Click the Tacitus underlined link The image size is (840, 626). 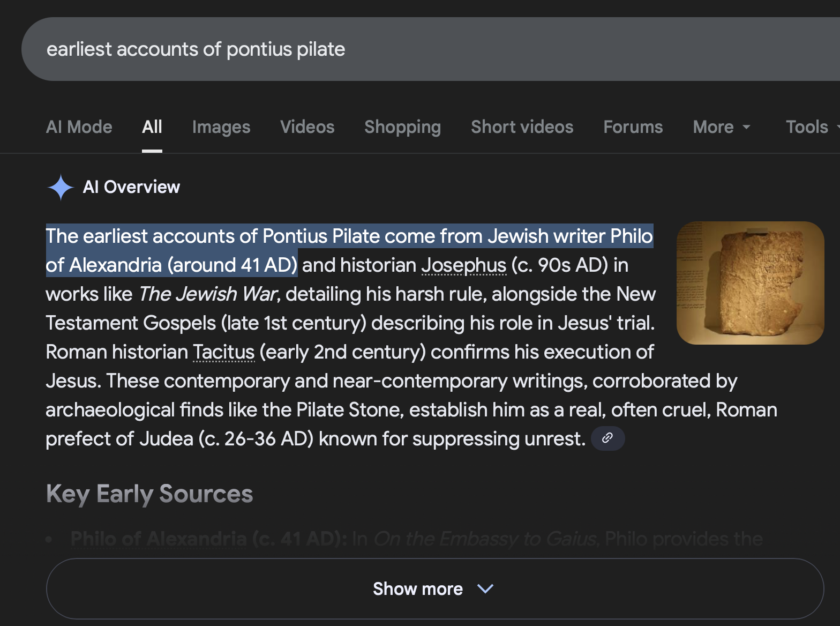pos(223,352)
